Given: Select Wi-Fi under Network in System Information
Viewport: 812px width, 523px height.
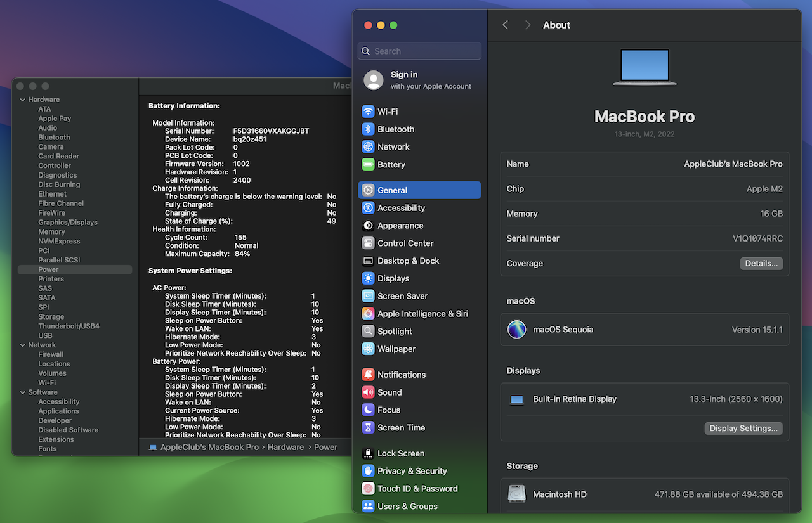Looking at the screenshot, I should click(x=47, y=383).
